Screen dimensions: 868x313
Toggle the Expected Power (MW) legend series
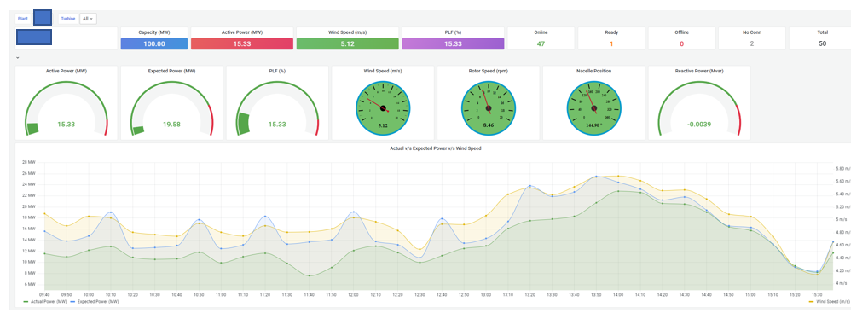(96, 302)
